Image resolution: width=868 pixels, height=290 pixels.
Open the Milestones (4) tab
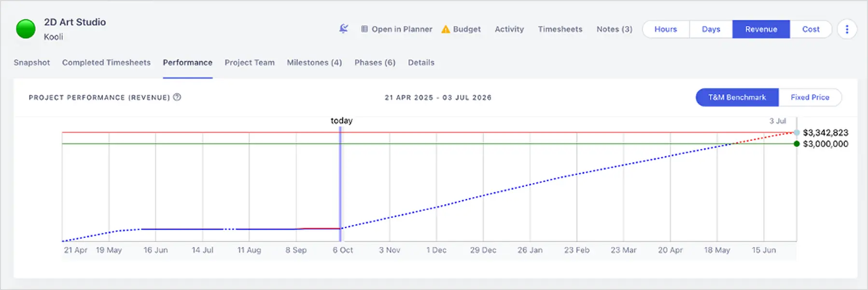pos(314,62)
